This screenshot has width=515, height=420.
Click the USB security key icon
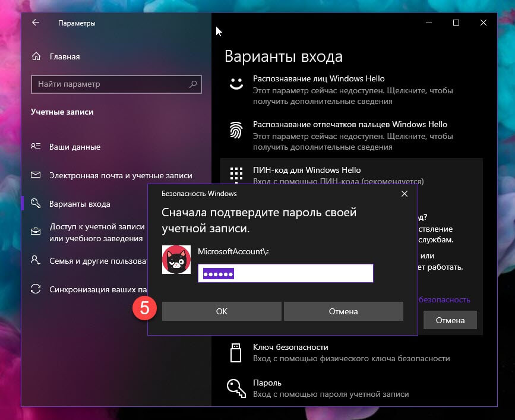coord(236,353)
